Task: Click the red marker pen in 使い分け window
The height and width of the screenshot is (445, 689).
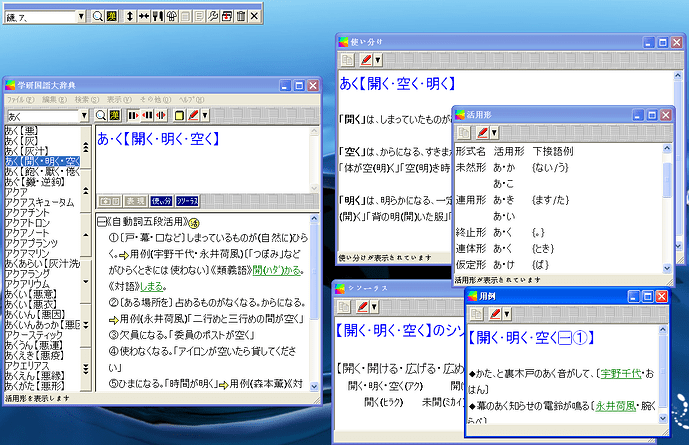Action: click(366, 60)
